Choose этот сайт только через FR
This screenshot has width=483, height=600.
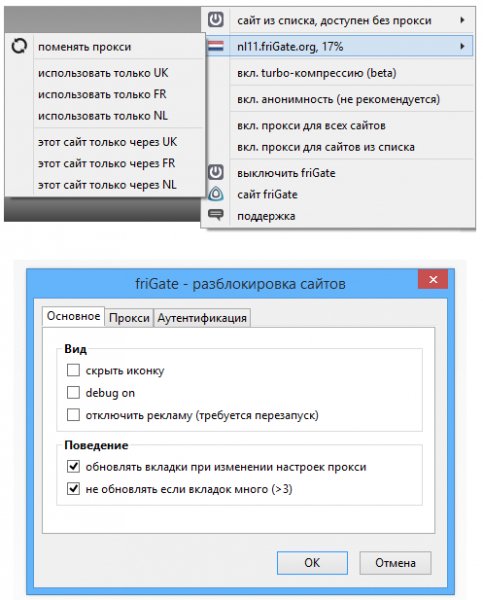click(106, 163)
